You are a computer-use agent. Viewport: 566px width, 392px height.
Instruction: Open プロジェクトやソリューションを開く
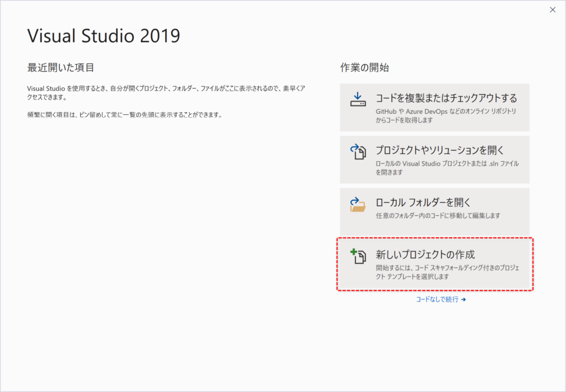click(434, 159)
